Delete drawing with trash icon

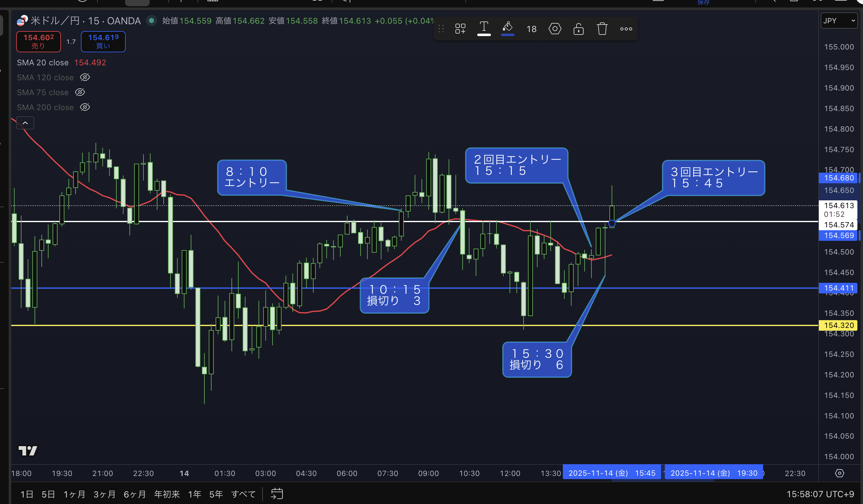[602, 29]
